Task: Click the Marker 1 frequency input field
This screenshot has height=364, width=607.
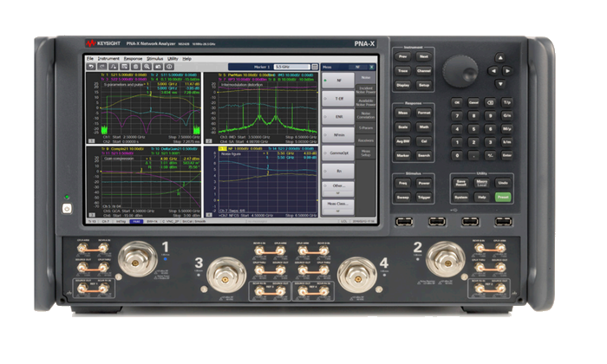Action: tap(292, 67)
